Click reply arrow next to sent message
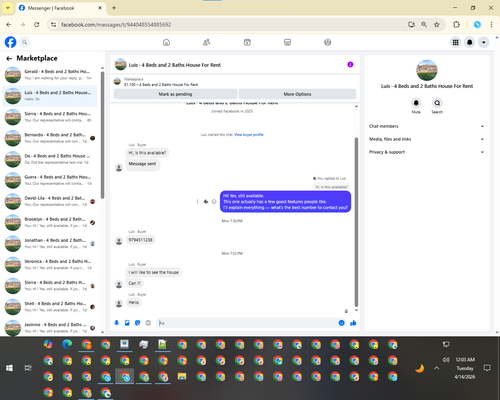The width and height of the screenshot is (500, 400). click(x=206, y=201)
